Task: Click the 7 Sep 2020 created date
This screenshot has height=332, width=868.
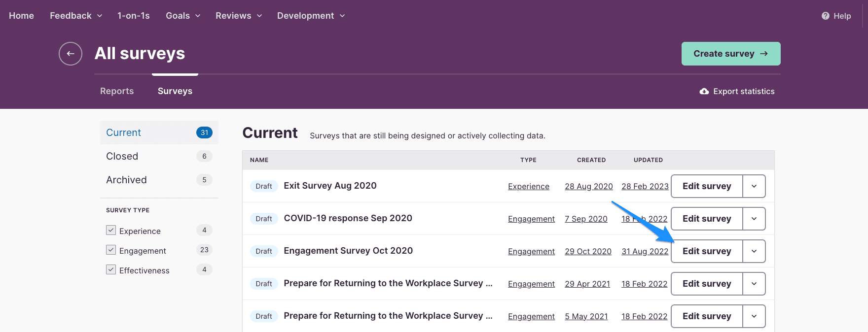Action: point(586,219)
